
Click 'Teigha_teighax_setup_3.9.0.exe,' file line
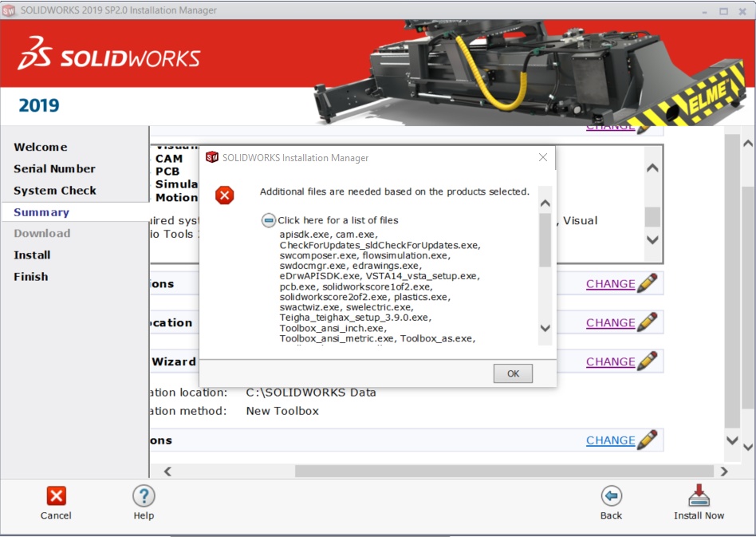tap(356, 318)
